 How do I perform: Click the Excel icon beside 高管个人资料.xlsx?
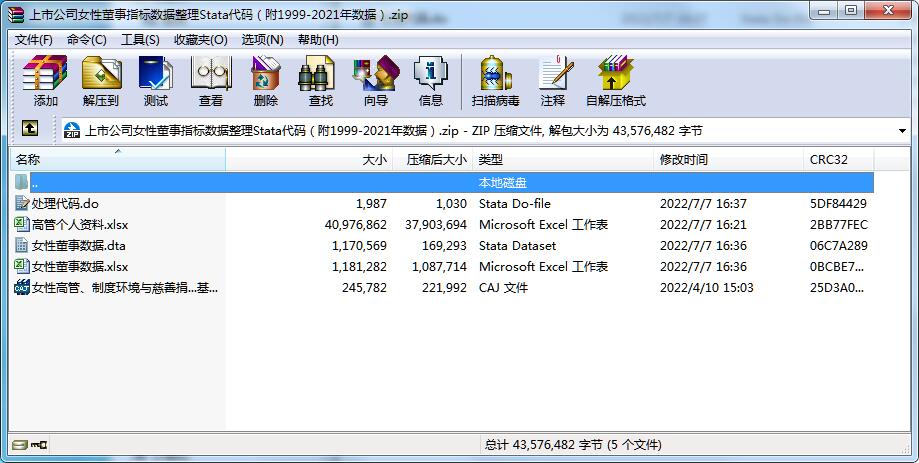22,224
